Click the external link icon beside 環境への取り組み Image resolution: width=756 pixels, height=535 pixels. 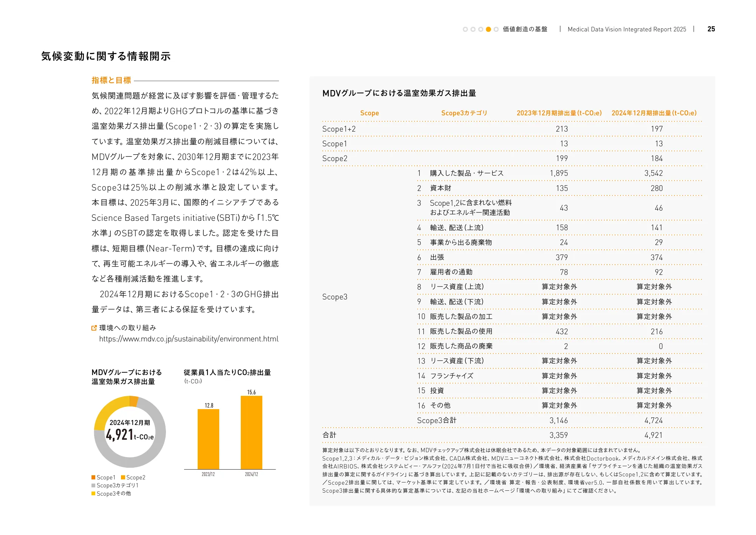click(x=94, y=328)
